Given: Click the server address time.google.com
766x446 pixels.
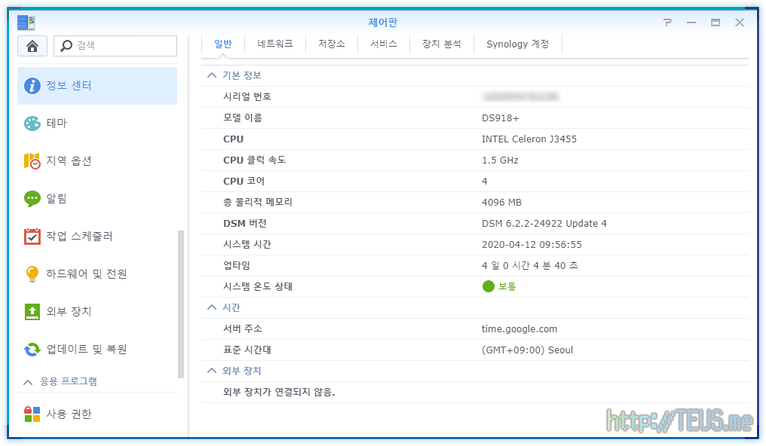Looking at the screenshot, I should point(519,329).
